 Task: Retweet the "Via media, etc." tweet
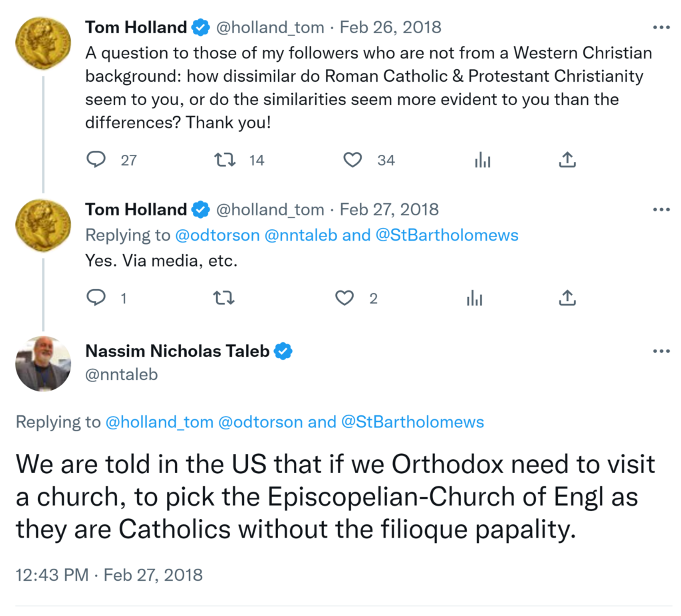coord(224,298)
